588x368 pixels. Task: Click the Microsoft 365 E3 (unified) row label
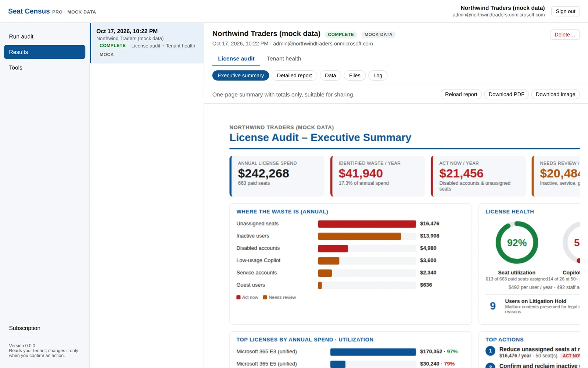pyautogui.click(x=266, y=351)
